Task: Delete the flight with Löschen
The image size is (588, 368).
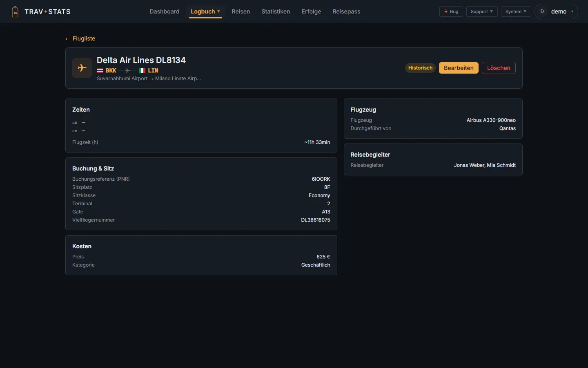Action: coord(499,68)
